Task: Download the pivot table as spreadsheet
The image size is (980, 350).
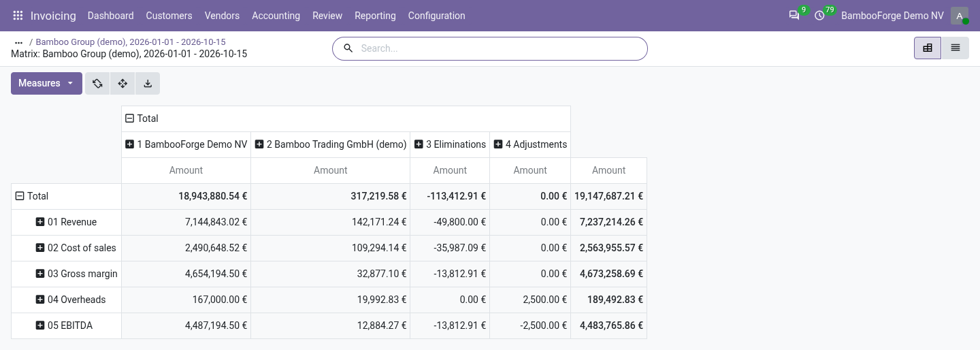Action: (x=148, y=83)
